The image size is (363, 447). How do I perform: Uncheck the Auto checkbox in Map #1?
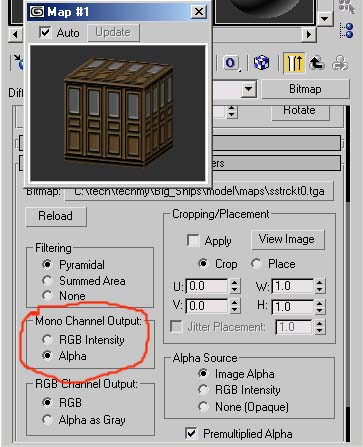[45, 33]
